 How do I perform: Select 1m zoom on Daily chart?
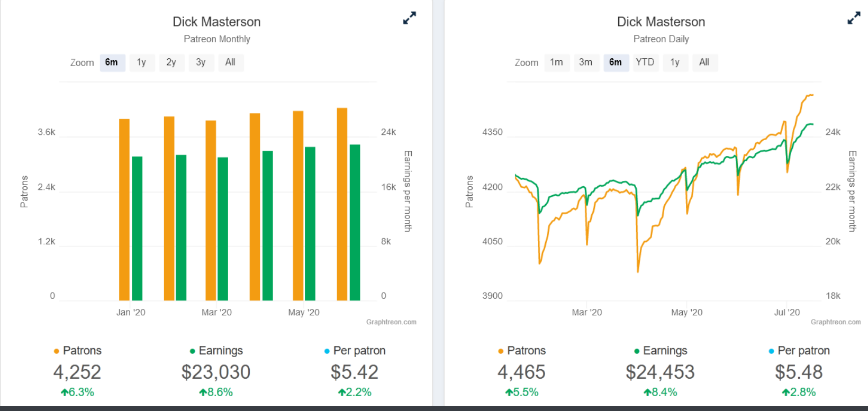557,62
